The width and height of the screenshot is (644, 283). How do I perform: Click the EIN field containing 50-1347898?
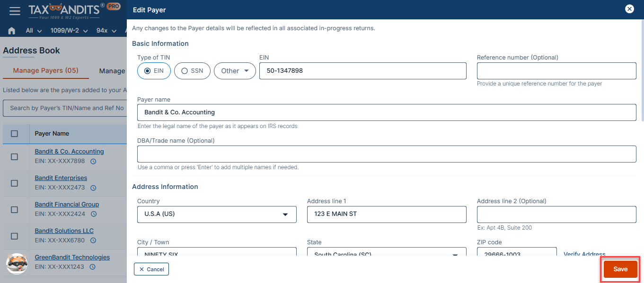tap(363, 71)
